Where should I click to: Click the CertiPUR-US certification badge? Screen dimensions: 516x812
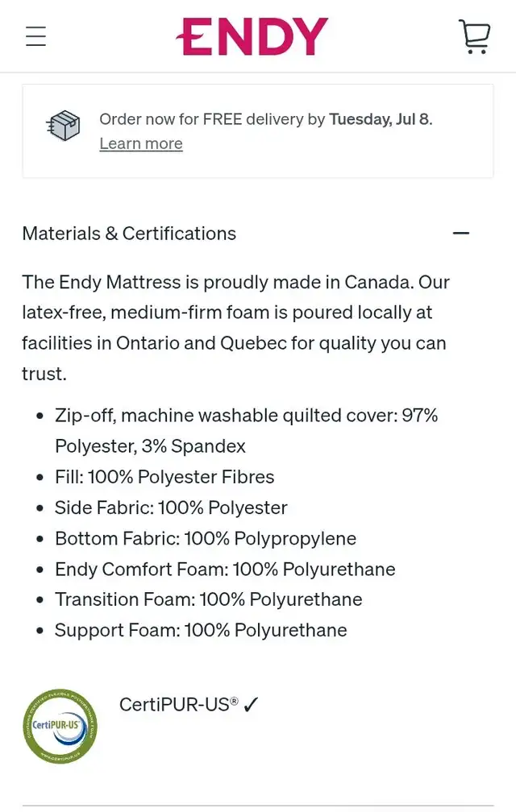click(60, 726)
